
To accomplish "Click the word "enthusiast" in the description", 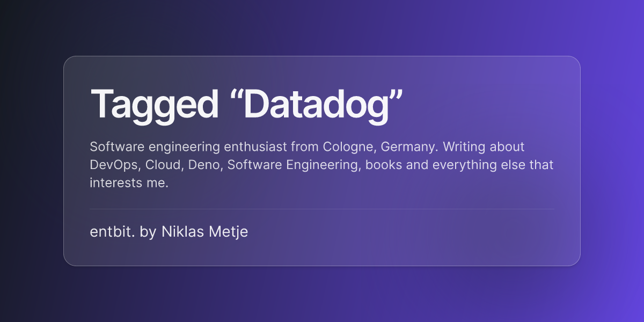I will pos(258,147).
